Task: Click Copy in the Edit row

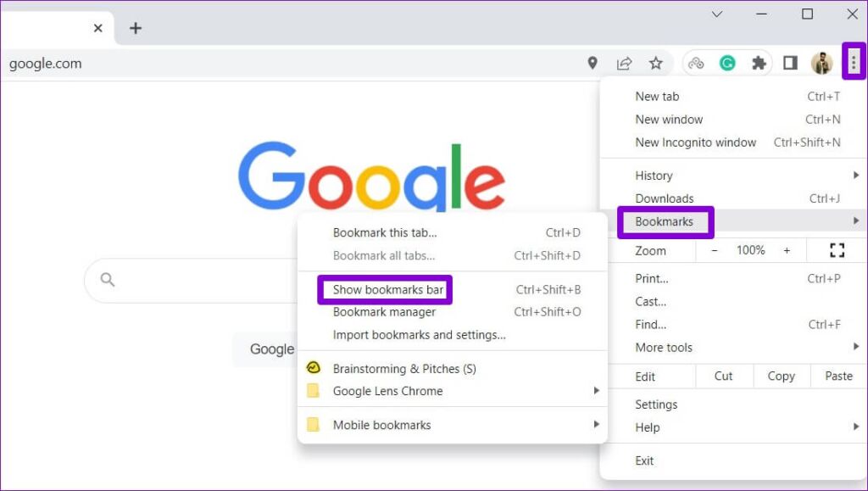Action: click(780, 376)
